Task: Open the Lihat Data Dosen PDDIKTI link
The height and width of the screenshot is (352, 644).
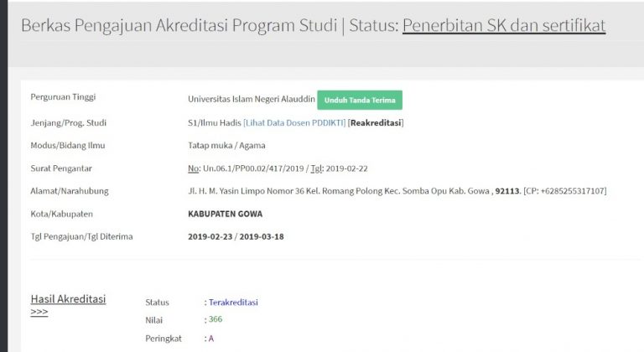Action: coord(294,123)
